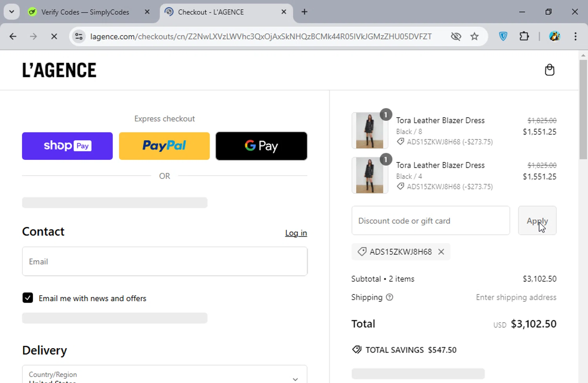Click the page vertical scrollbar thumb
The width and height of the screenshot is (588, 383).
pyautogui.click(x=583, y=110)
